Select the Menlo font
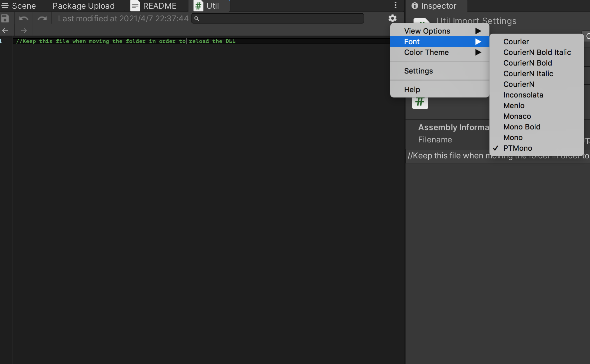This screenshot has height=364, width=590. click(x=514, y=105)
